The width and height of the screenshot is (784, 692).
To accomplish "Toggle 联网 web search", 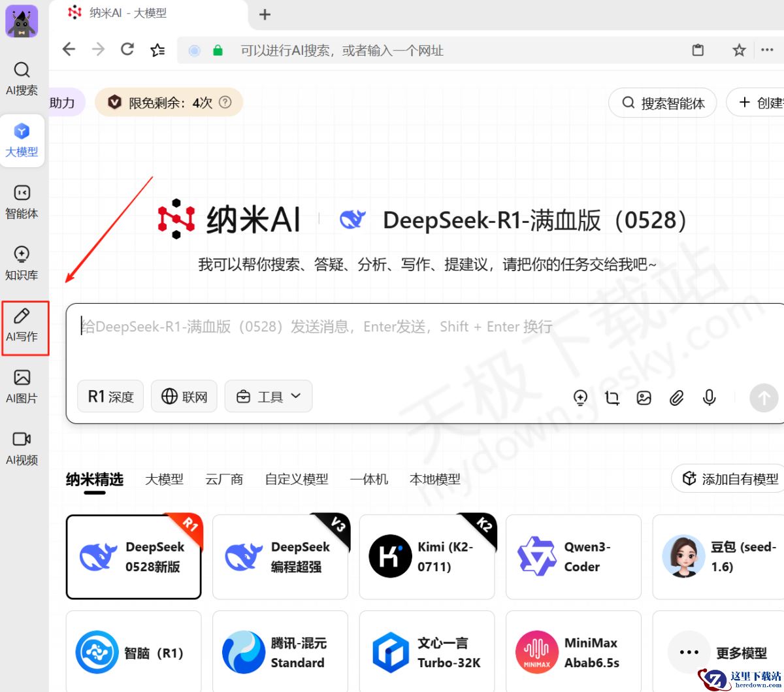I will tap(184, 397).
